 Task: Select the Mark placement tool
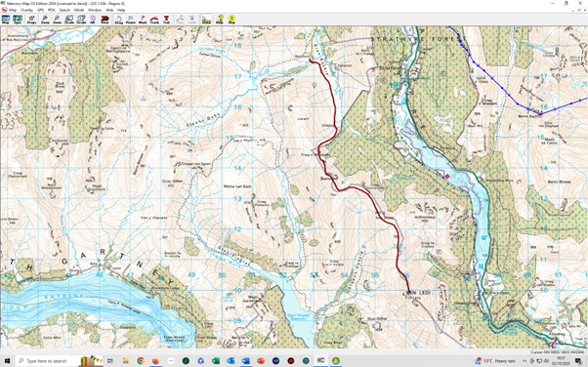143,20
